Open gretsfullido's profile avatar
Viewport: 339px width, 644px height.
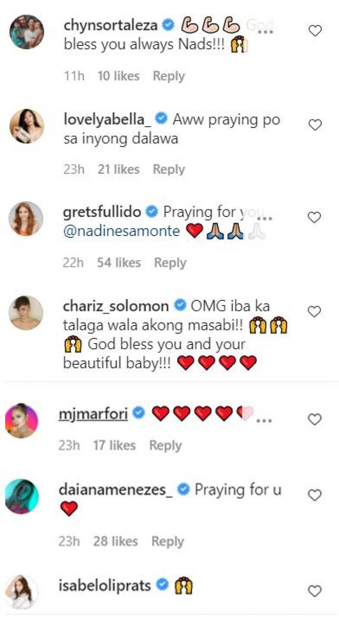[26, 219]
